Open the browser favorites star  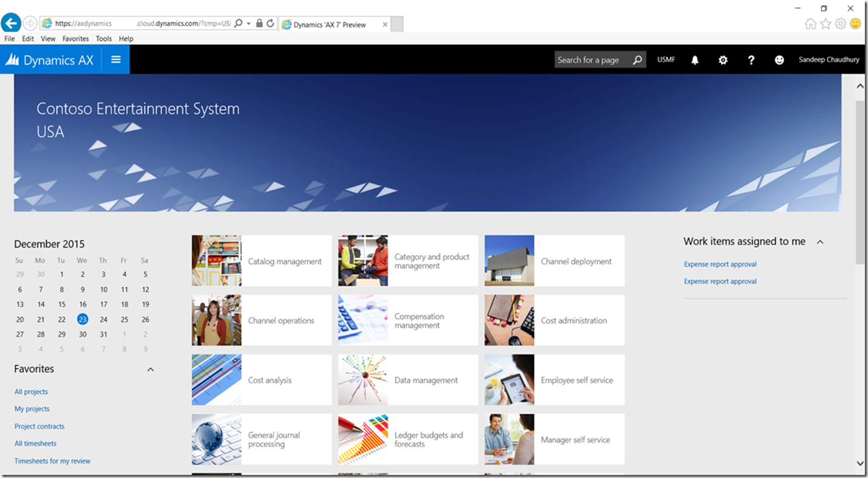[826, 24]
